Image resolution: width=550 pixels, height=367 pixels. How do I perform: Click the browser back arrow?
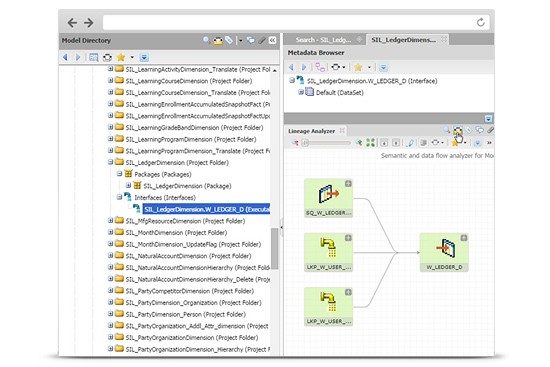click(x=72, y=23)
